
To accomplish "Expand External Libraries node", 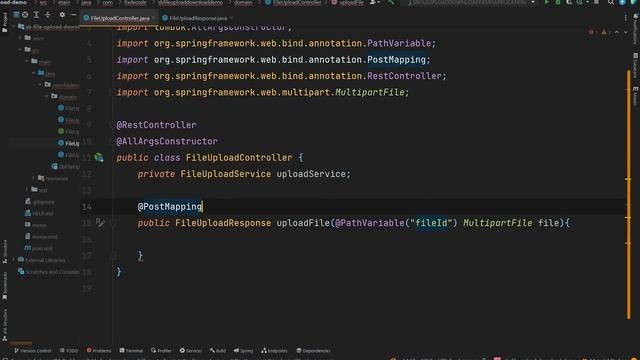I will tap(14, 260).
